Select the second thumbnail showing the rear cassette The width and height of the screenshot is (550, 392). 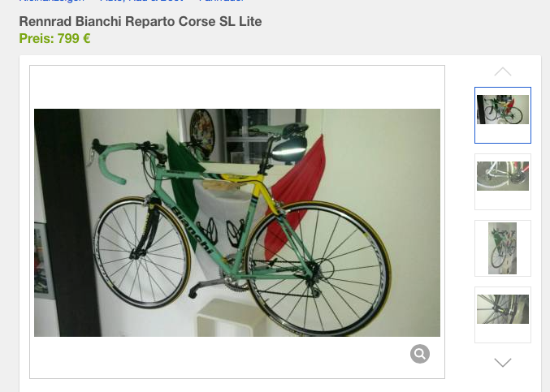point(503,182)
